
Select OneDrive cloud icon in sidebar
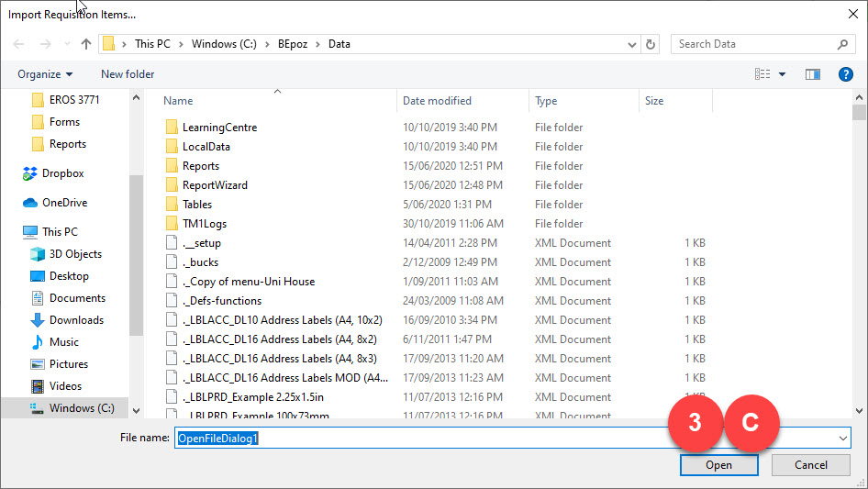(x=30, y=203)
